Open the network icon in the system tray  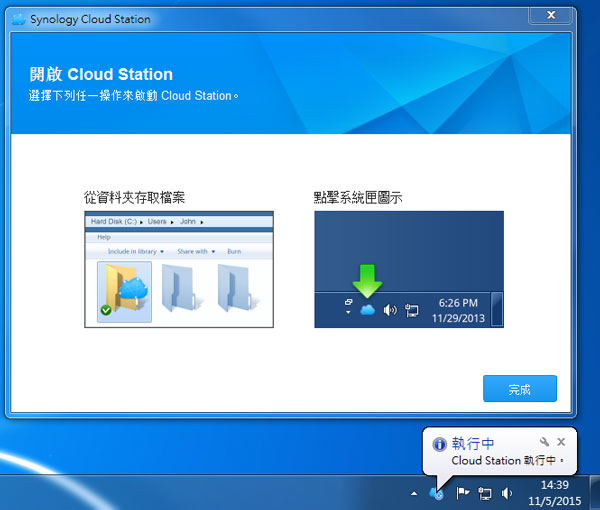(485, 494)
